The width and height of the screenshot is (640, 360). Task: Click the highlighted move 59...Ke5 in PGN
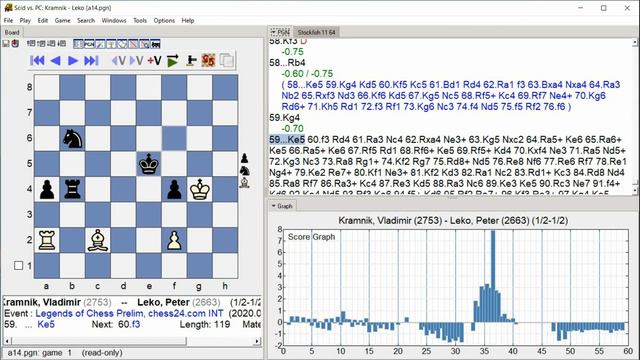pyautogui.click(x=287, y=140)
